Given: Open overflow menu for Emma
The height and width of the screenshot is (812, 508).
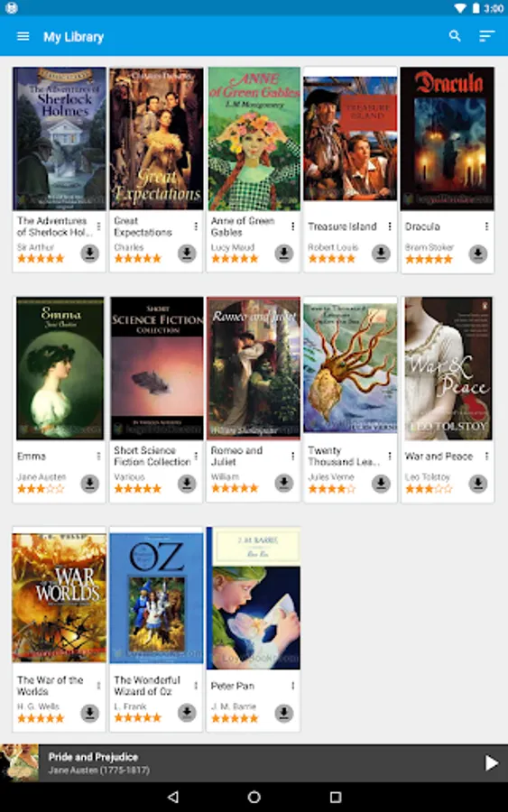Looking at the screenshot, I should [98, 457].
